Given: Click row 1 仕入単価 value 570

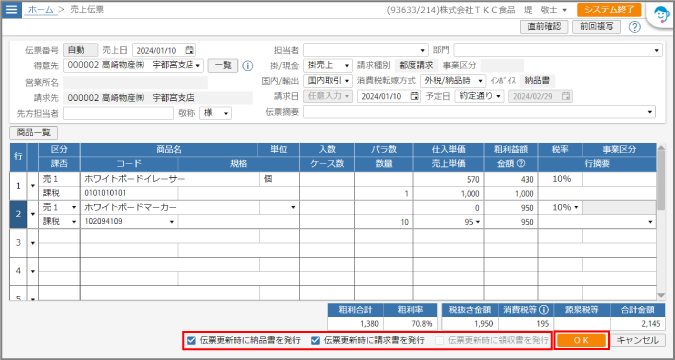Looking at the screenshot, I should click(448, 179).
